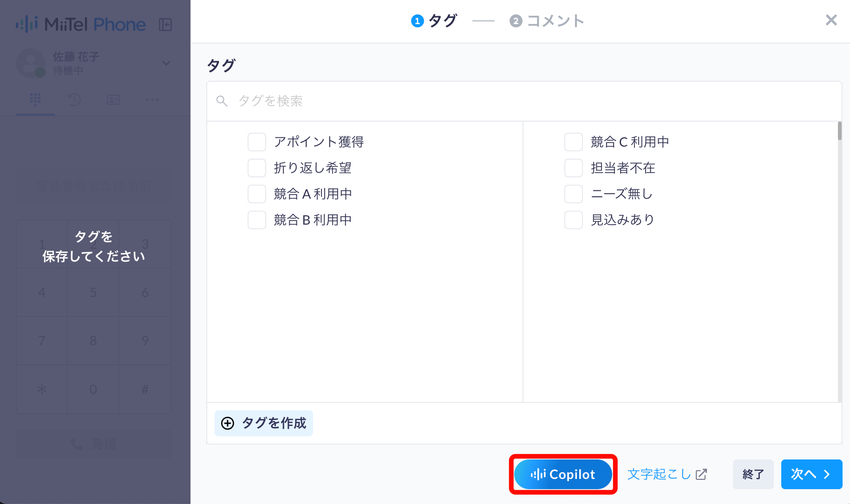Open the 文字起こし transcription link
Image resolution: width=850 pixels, height=504 pixels.
[x=667, y=474]
